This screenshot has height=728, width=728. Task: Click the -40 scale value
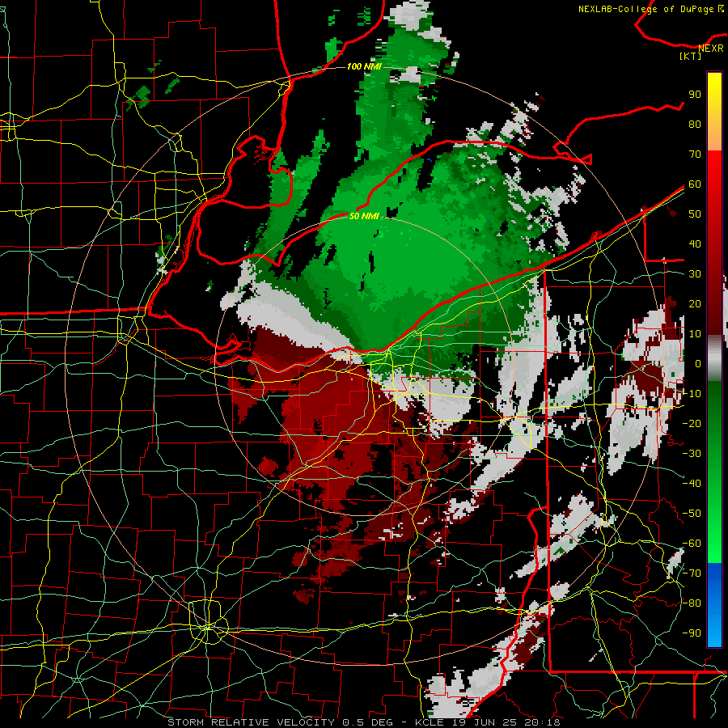pyautogui.click(x=692, y=484)
